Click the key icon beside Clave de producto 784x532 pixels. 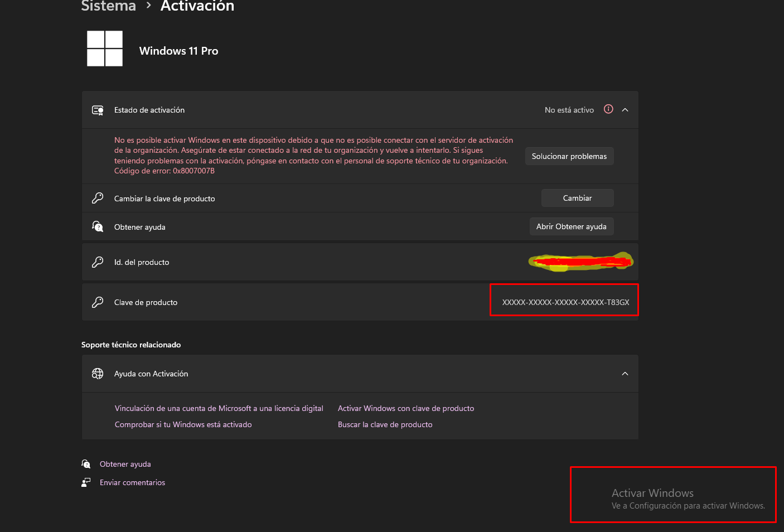[x=98, y=302]
